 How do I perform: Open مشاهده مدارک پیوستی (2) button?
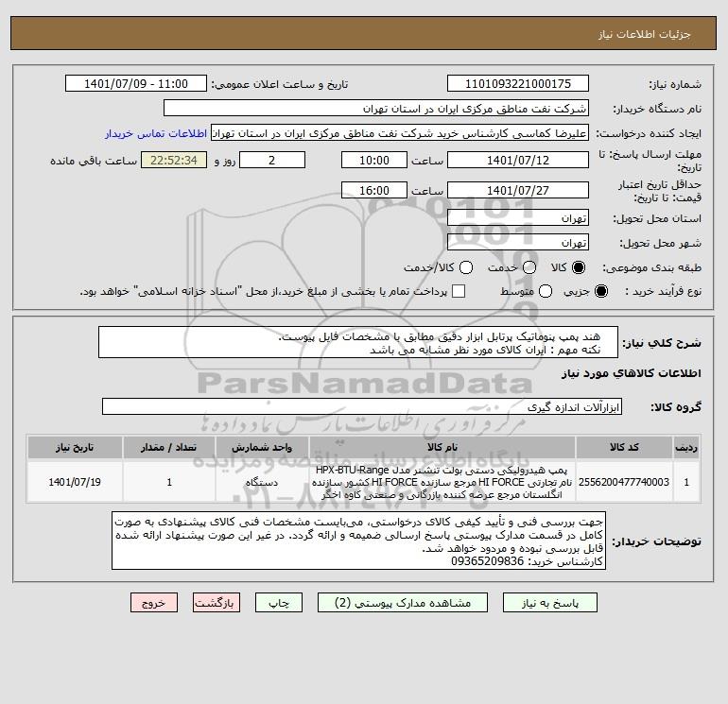403,603
